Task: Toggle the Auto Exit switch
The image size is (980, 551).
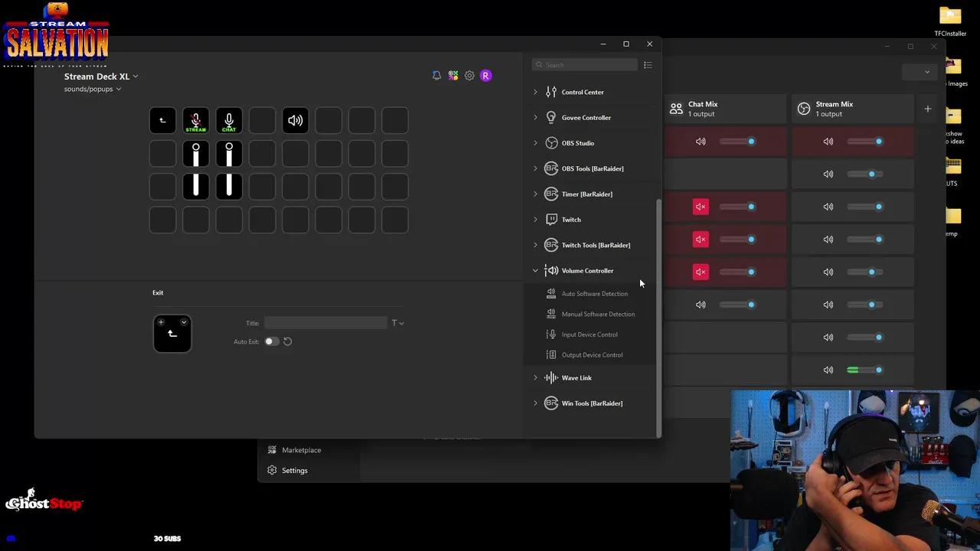Action: [271, 341]
